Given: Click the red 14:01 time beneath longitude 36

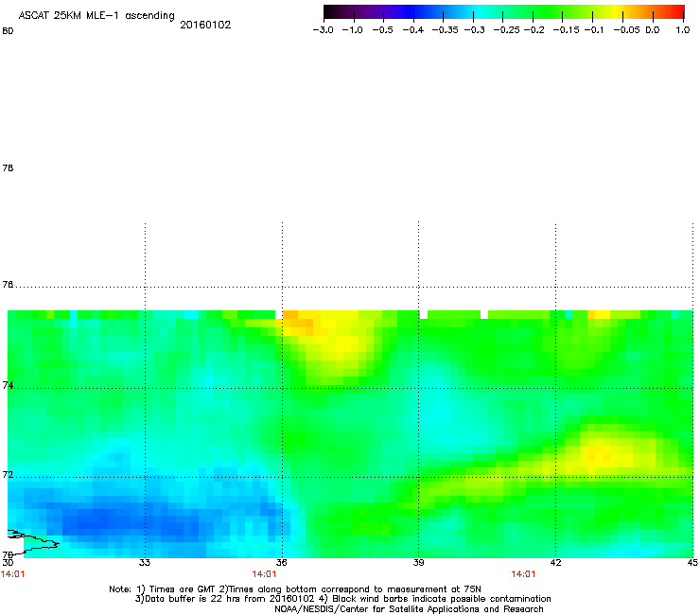Looking at the screenshot, I should (x=264, y=574).
